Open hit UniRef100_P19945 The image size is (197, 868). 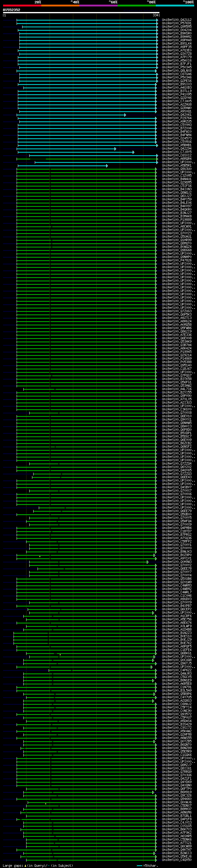pyautogui.click(x=176, y=352)
